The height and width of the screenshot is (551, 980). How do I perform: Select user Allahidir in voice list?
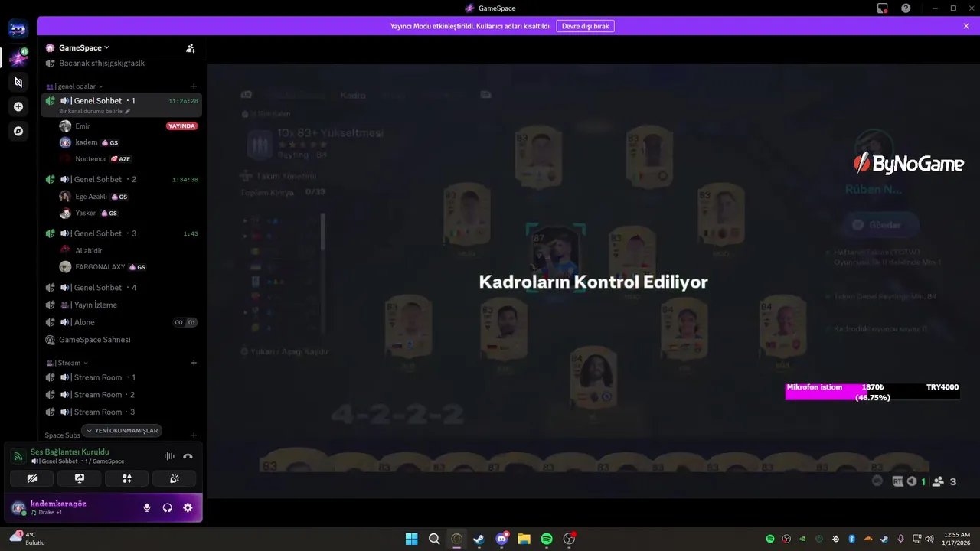pos(89,250)
